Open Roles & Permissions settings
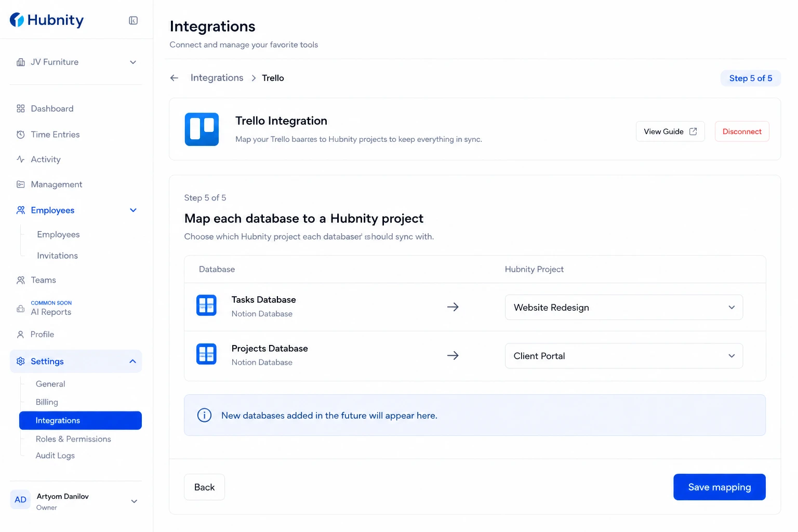Image resolution: width=798 pixels, height=532 pixels. click(x=73, y=439)
